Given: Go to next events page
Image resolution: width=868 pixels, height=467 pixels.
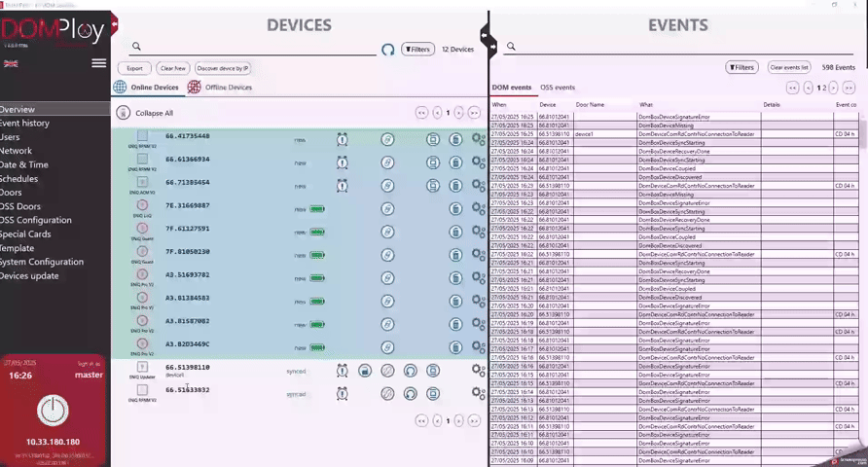Looking at the screenshot, I should (x=833, y=88).
